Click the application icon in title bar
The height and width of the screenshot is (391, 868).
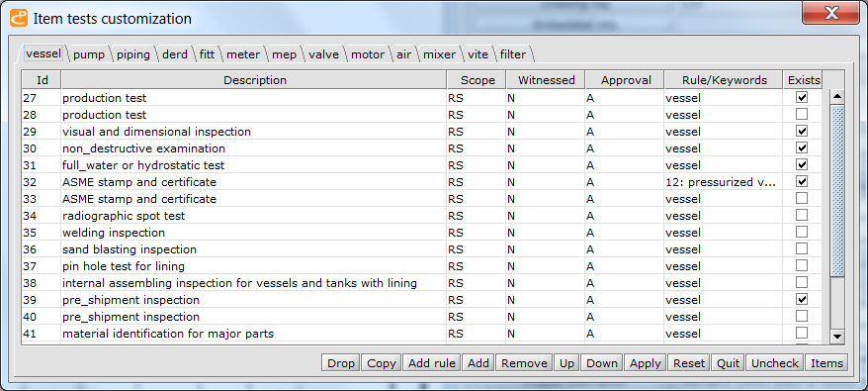(x=19, y=18)
